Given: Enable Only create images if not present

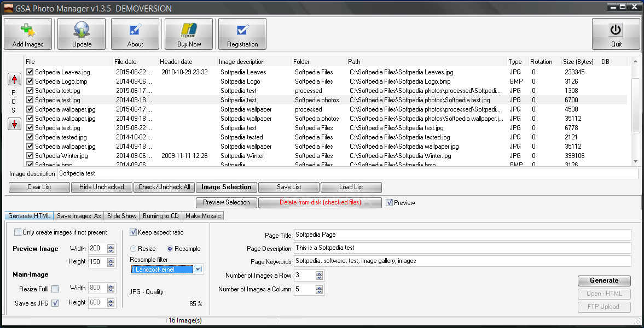Looking at the screenshot, I should pyautogui.click(x=18, y=232).
